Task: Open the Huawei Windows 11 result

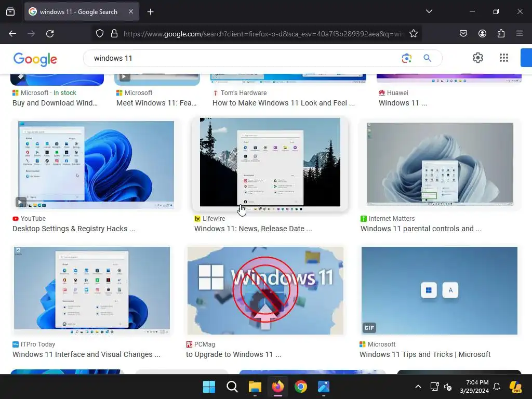Action: point(403,103)
